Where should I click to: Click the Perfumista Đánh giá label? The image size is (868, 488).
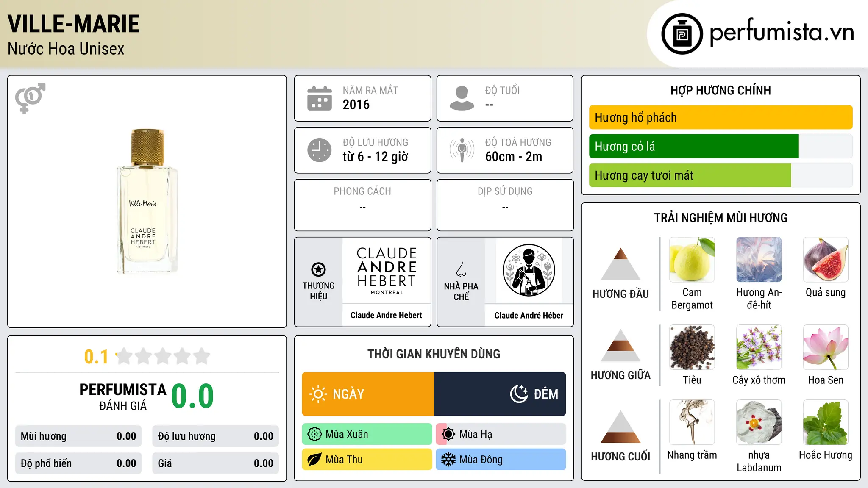tap(123, 397)
